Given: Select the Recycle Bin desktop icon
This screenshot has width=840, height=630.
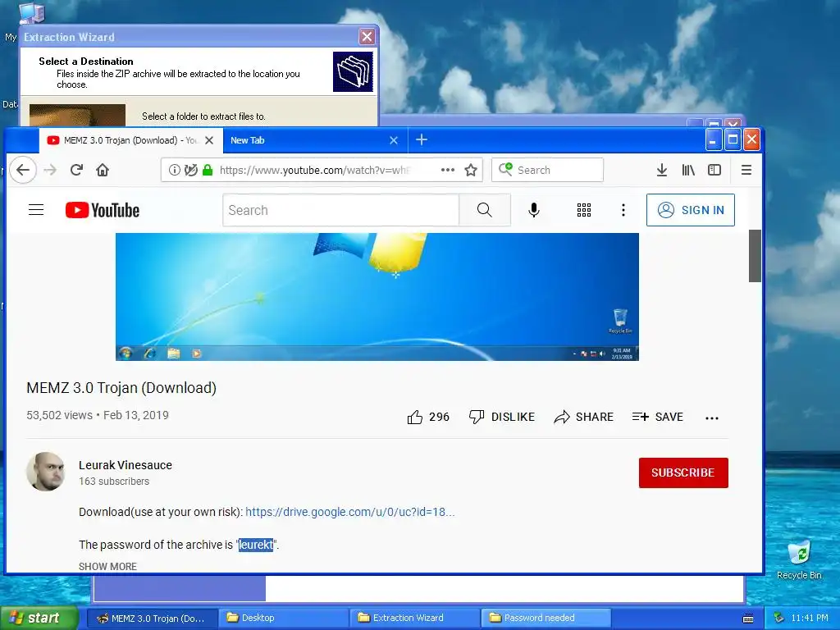Looking at the screenshot, I should pyautogui.click(x=799, y=560).
